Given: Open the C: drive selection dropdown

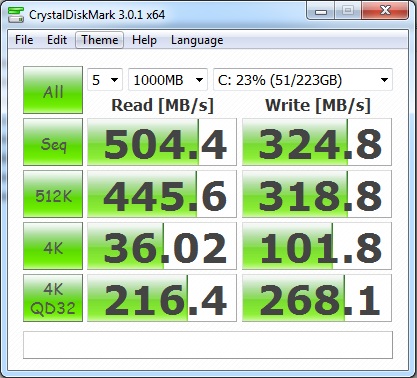Looking at the screenshot, I should point(303,80).
